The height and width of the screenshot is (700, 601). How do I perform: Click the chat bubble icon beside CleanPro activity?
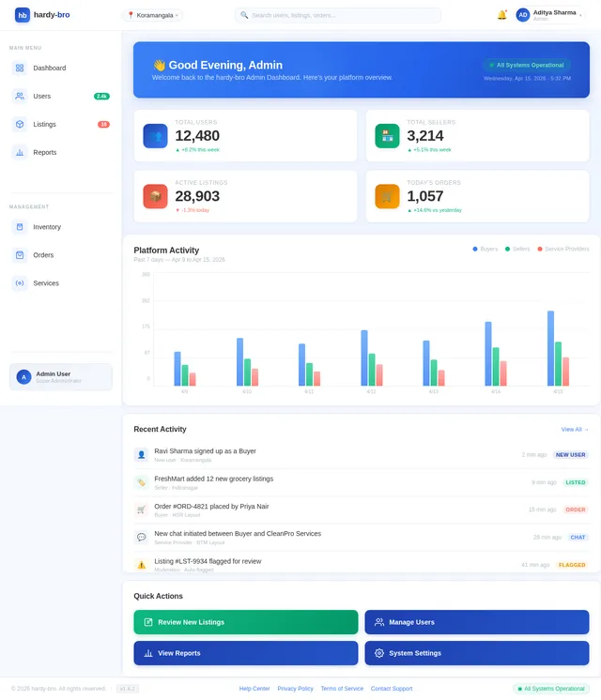(141, 537)
